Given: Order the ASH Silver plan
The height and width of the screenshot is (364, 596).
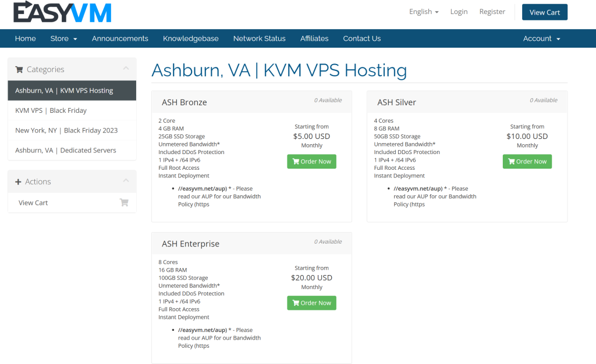Looking at the screenshot, I should click(527, 161).
